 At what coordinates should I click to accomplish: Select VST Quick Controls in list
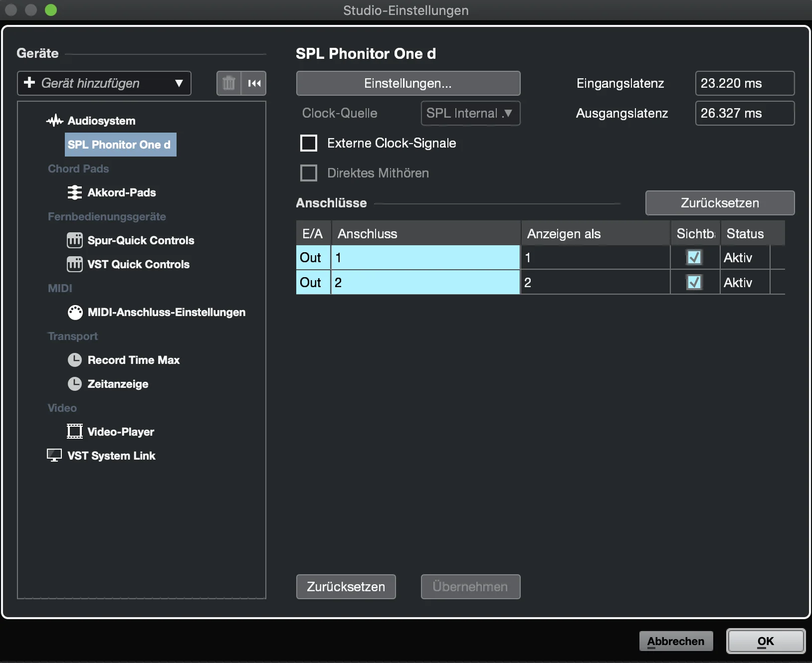[x=139, y=264]
